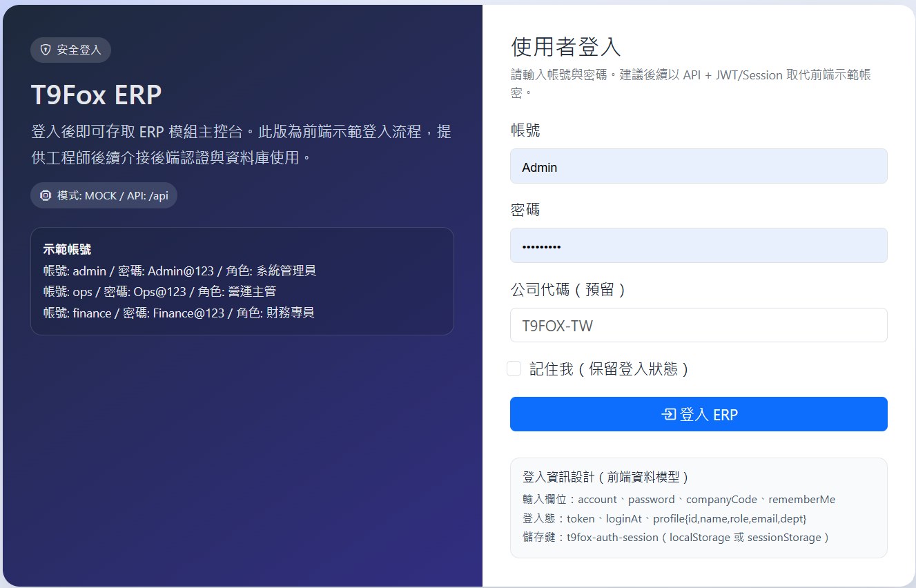
Task: Click the 密碼 field label
Action: [x=525, y=210]
